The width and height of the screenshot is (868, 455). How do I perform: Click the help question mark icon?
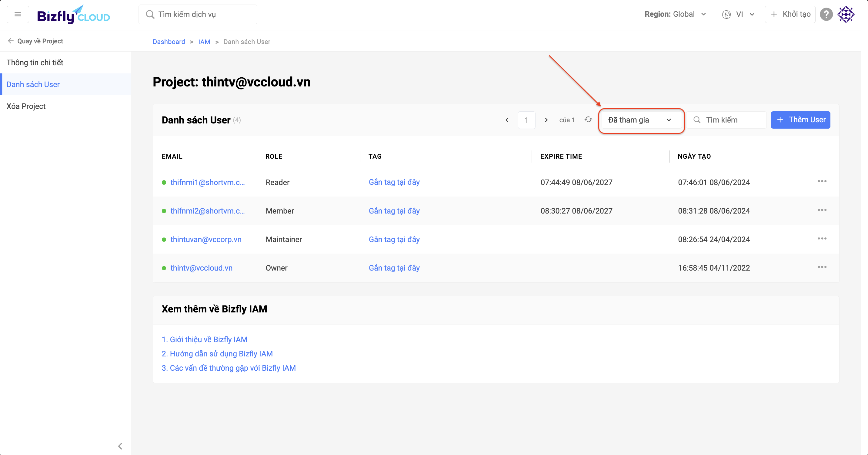tap(826, 14)
